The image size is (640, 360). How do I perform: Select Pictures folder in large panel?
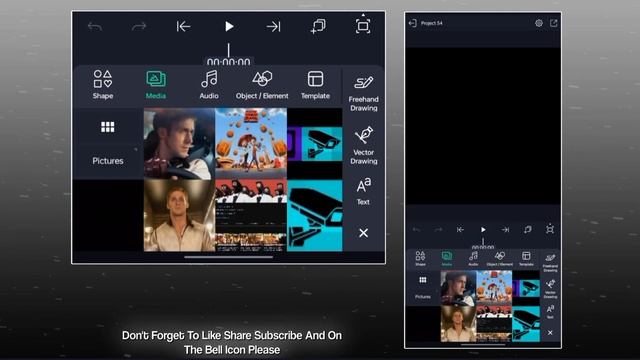click(x=108, y=161)
